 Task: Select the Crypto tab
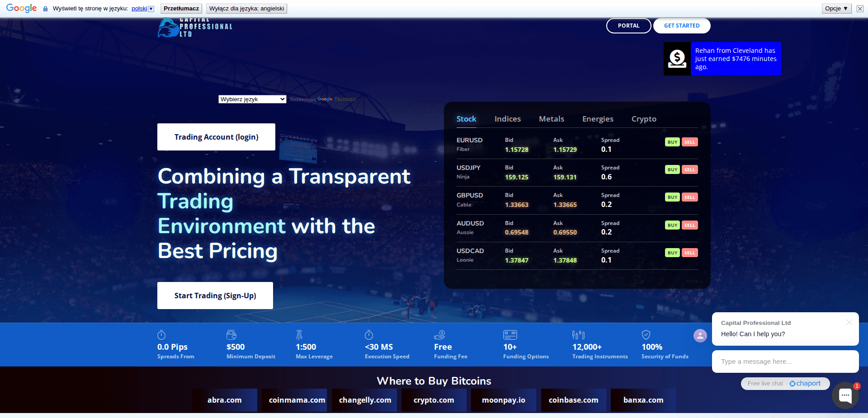pyautogui.click(x=643, y=119)
